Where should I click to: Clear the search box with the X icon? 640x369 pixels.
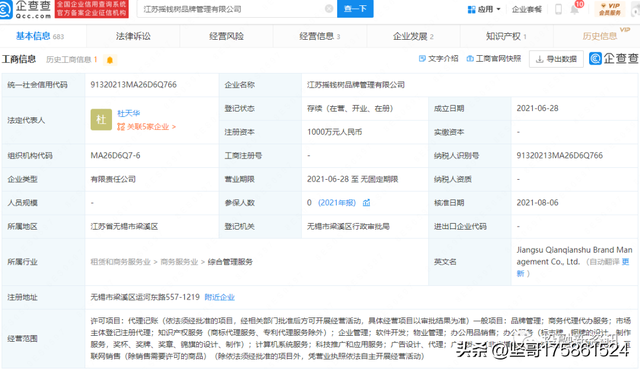[329, 9]
